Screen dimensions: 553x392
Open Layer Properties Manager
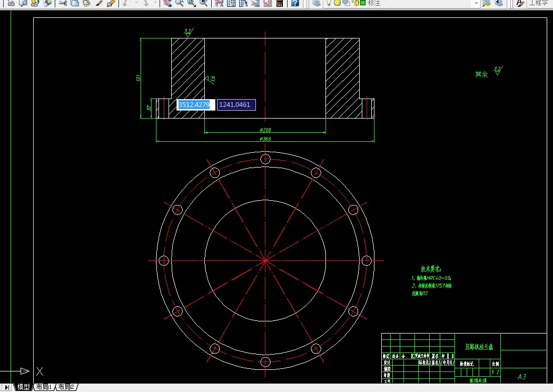coord(317,3)
